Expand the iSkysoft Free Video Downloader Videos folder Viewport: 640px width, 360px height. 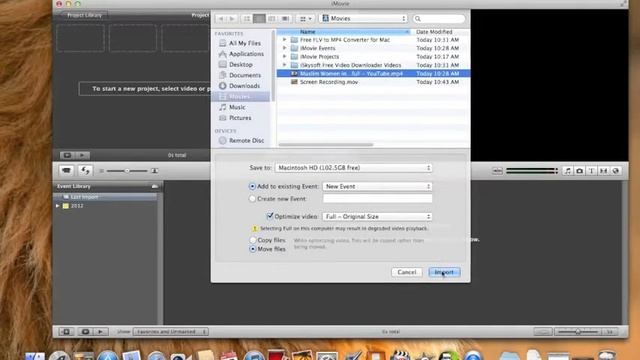point(284,65)
